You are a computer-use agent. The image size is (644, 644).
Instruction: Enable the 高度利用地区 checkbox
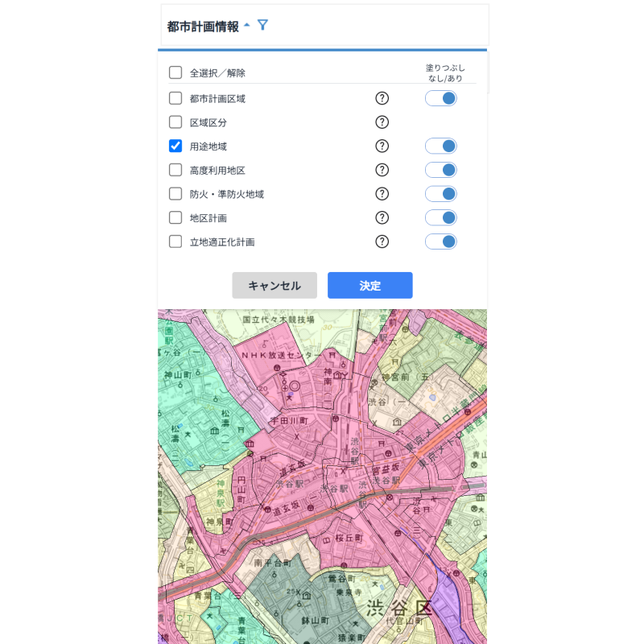point(175,170)
